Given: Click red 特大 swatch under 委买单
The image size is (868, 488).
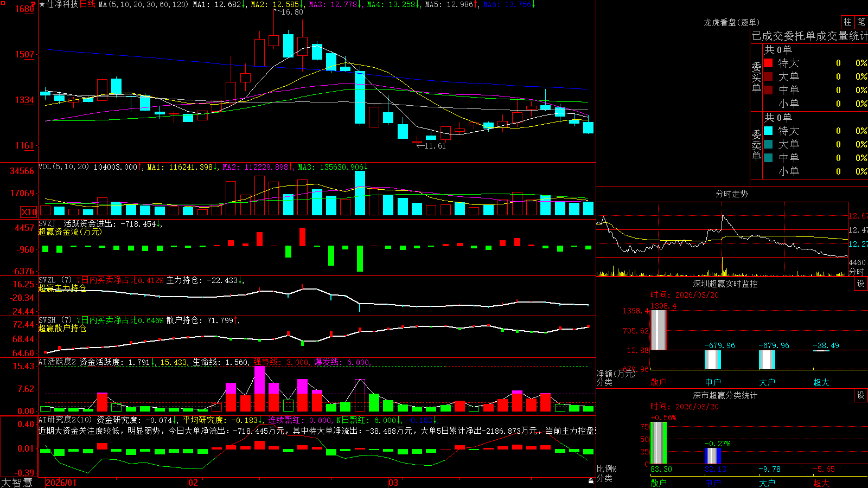Looking at the screenshot, I should (768, 63).
